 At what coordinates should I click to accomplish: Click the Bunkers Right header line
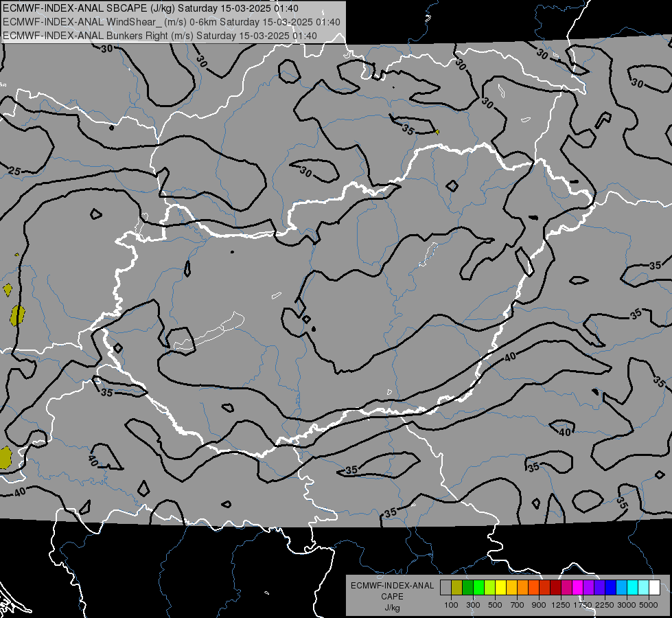coord(160,36)
